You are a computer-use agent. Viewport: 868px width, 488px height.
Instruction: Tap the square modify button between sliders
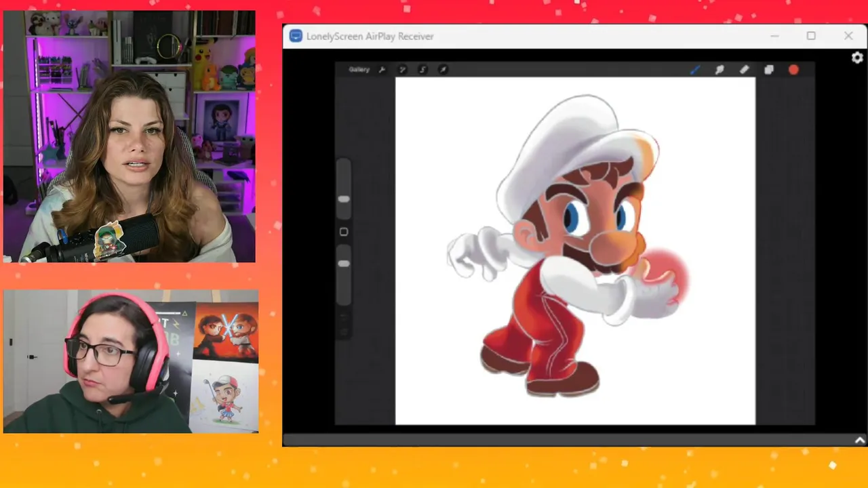344,232
